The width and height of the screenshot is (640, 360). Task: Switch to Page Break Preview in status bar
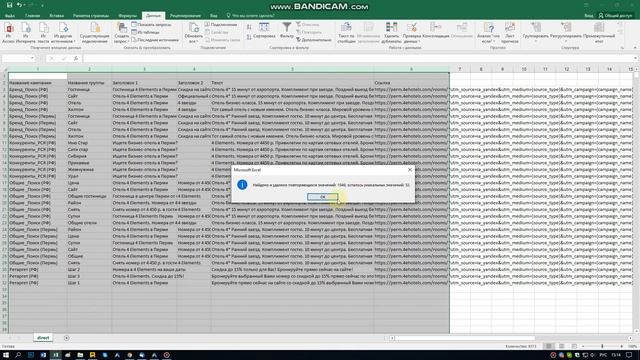tap(574, 346)
